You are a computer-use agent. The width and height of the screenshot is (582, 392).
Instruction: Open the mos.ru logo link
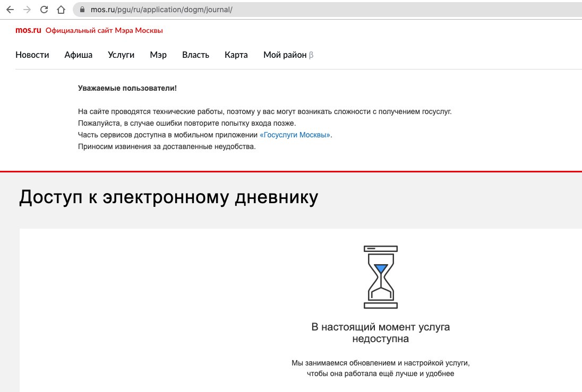28,30
